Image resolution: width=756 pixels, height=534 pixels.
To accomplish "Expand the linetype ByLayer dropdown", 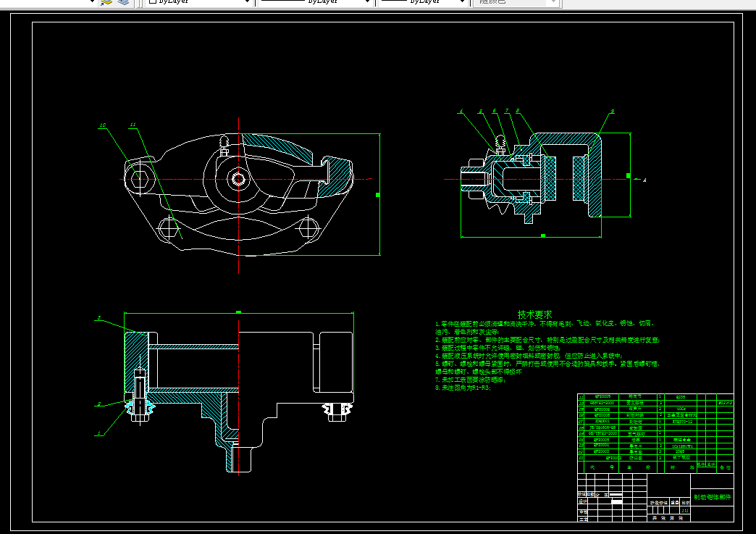I will pos(368,2).
